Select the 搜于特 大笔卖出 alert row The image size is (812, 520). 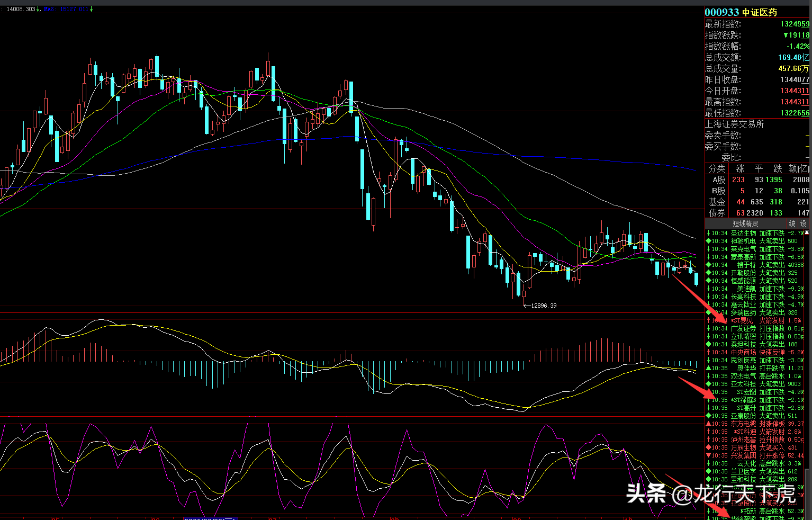(754, 265)
